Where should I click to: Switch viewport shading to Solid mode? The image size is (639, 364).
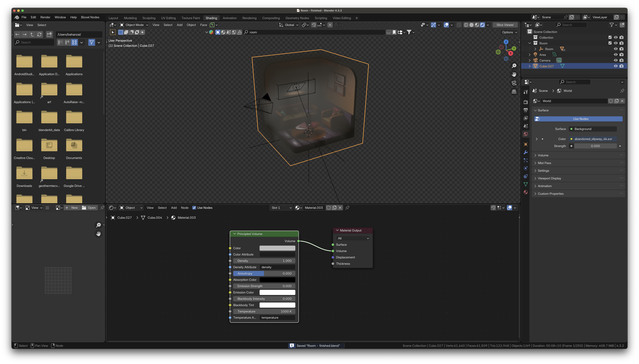[x=471, y=25]
